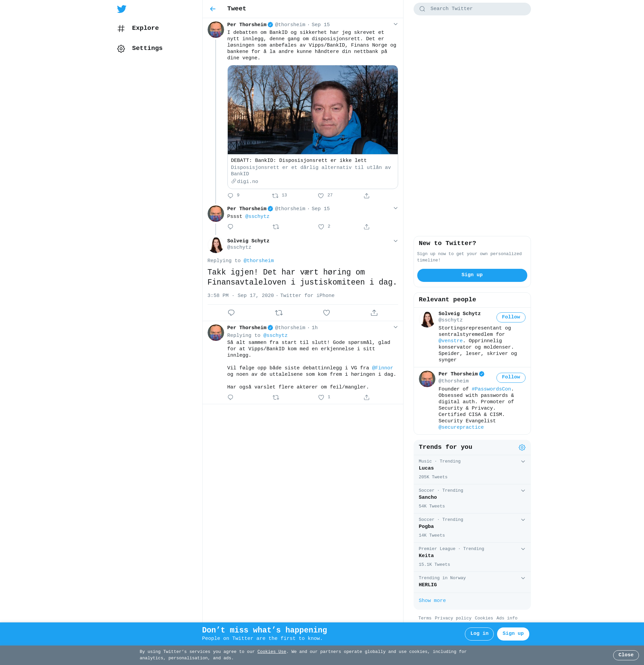Open the #PasswordsCon hashtag
The height and width of the screenshot is (665, 644).
(491, 389)
